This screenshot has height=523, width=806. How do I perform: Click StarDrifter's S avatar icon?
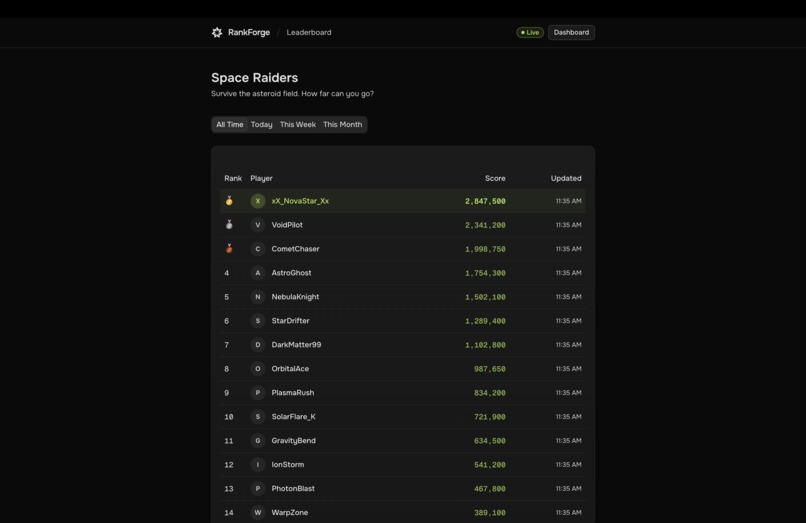click(x=258, y=321)
